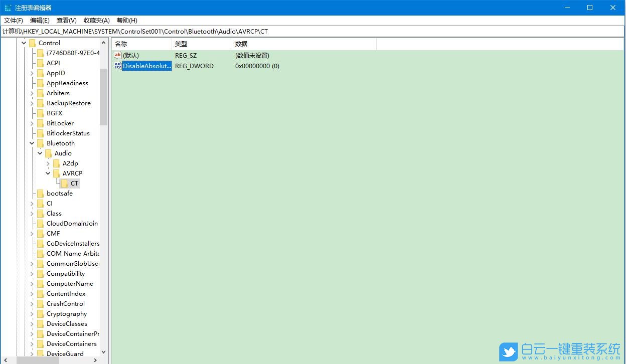Select the DisableAbsolut... registry value

(x=146, y=66)
